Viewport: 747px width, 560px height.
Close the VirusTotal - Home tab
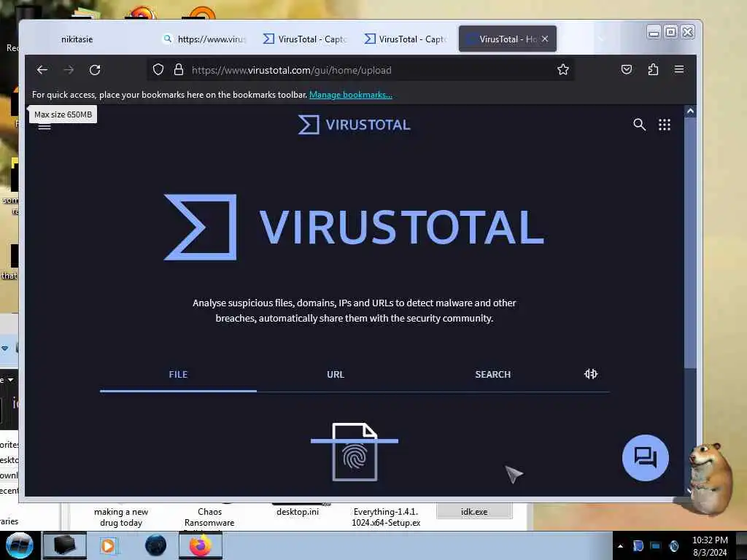545,39
